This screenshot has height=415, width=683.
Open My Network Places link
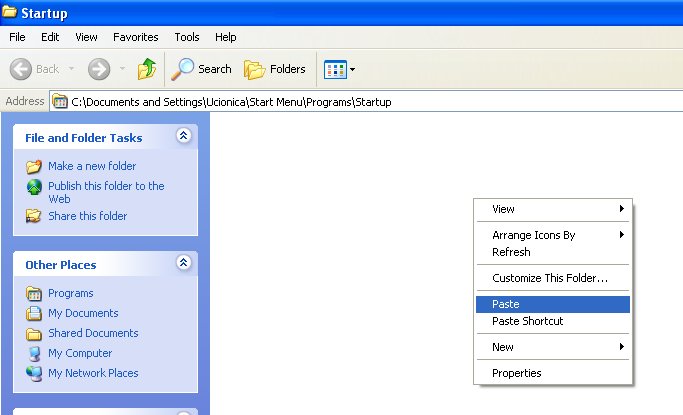click(93, 373)
